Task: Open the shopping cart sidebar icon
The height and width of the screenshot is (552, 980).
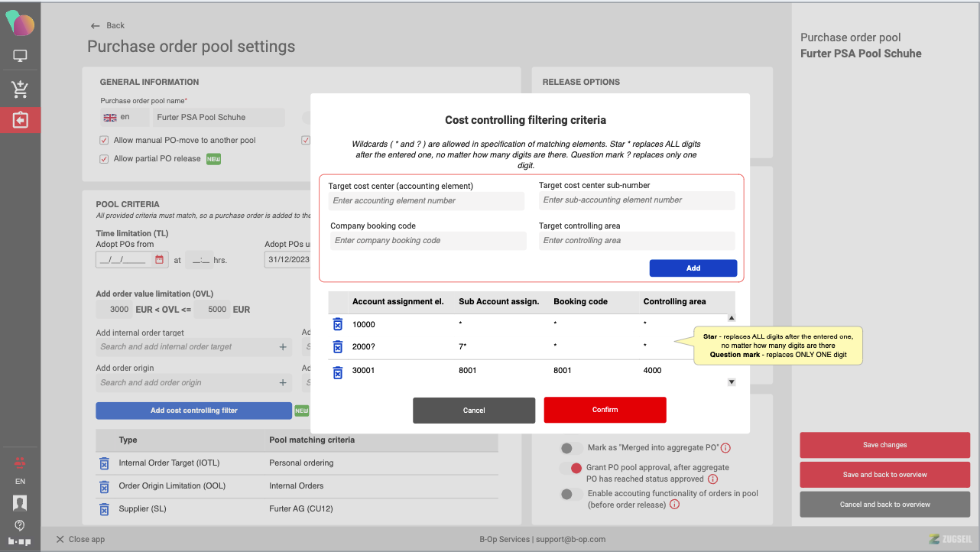Action: [x=20, y=89]
